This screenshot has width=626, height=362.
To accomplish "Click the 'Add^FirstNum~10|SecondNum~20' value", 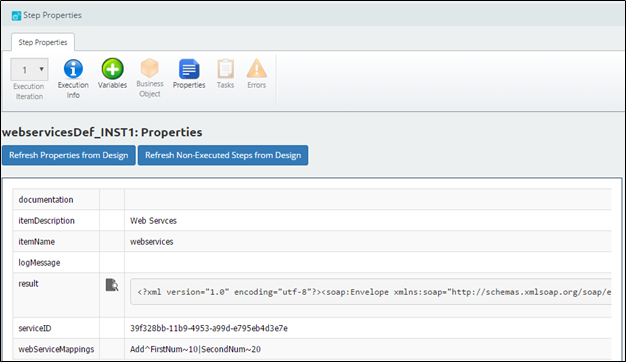I will tap(195, 349).
